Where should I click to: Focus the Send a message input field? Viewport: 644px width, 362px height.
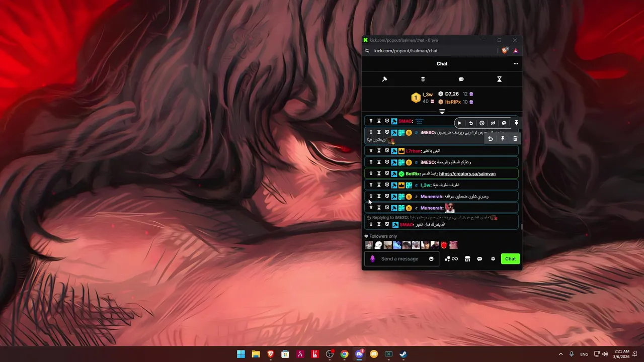(x=401, y=259)
